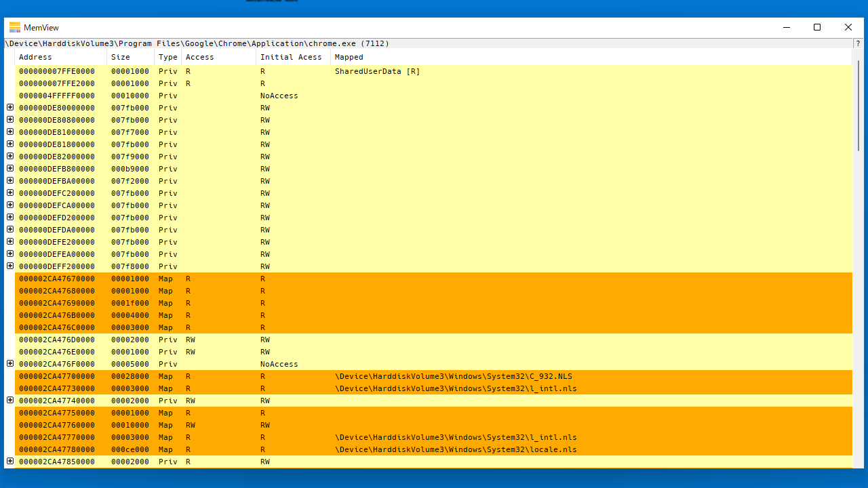Sort by the Access column header
The height and width of the screenshot is (488, 868).
219,57
